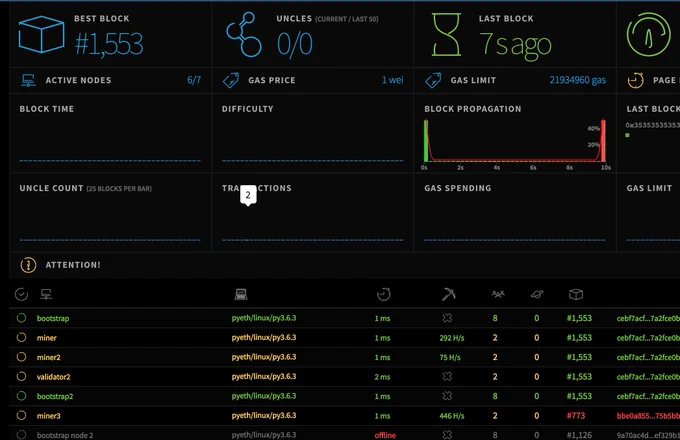Sort by latency clock column icon
Image resolution: width=680 pixels, height=440 pixels.
point(383,294)
